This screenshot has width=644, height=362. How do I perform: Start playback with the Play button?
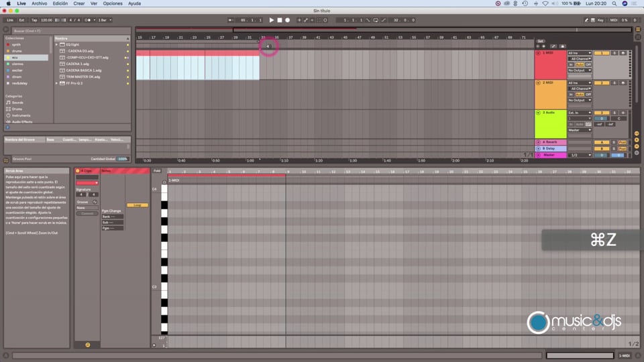pyautogui.click(x=272, y=19)
